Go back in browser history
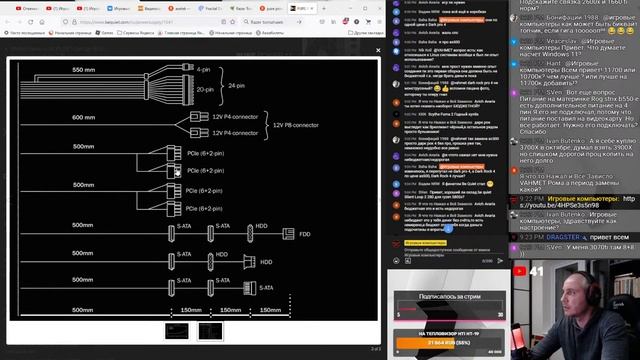 click(8, 22)
